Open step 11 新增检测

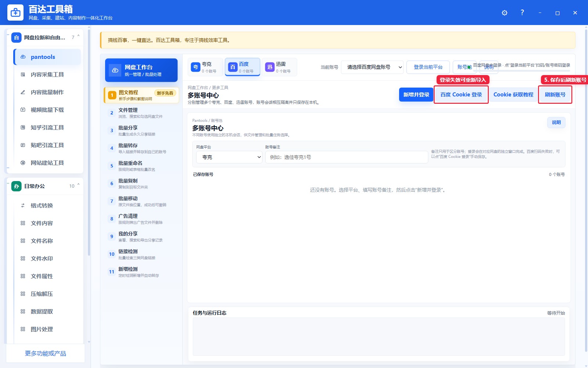[141, 272]
